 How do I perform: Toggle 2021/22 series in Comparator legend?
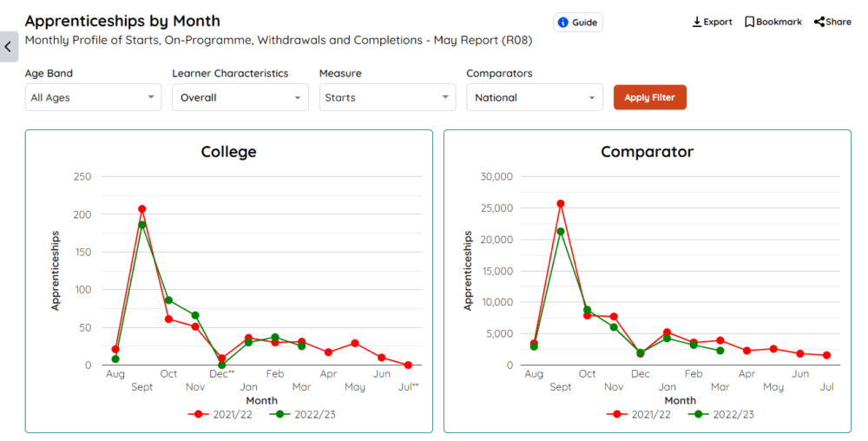(639, 414)
